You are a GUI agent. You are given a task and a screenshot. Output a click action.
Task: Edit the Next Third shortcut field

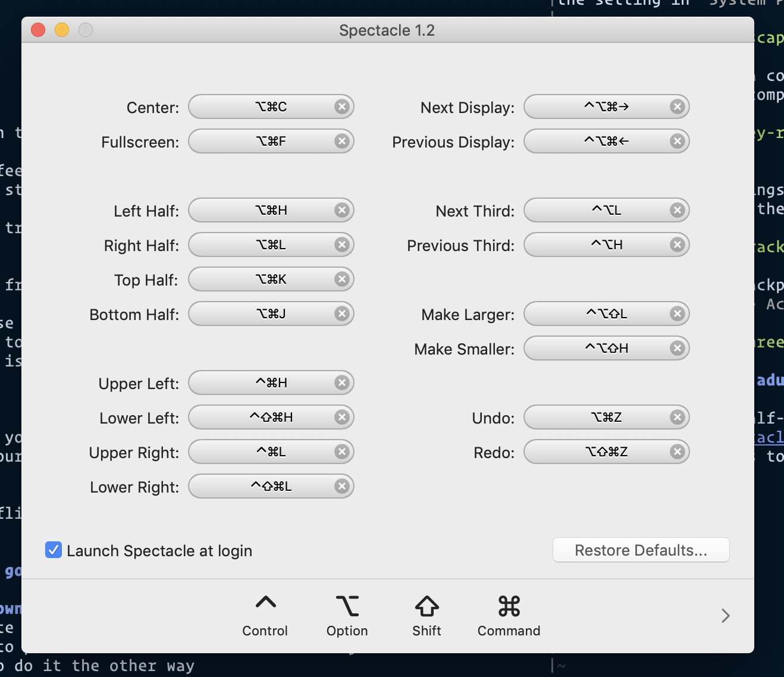pyautogui.click(x=607, y=210)
